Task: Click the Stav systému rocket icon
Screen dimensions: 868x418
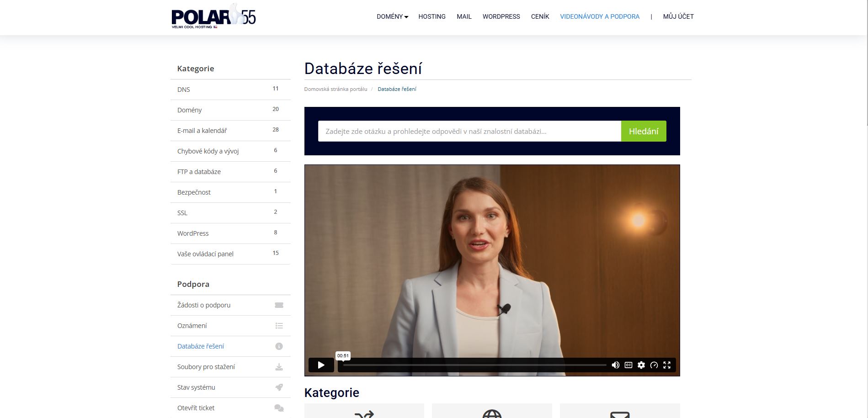Action: coord(279,387)
